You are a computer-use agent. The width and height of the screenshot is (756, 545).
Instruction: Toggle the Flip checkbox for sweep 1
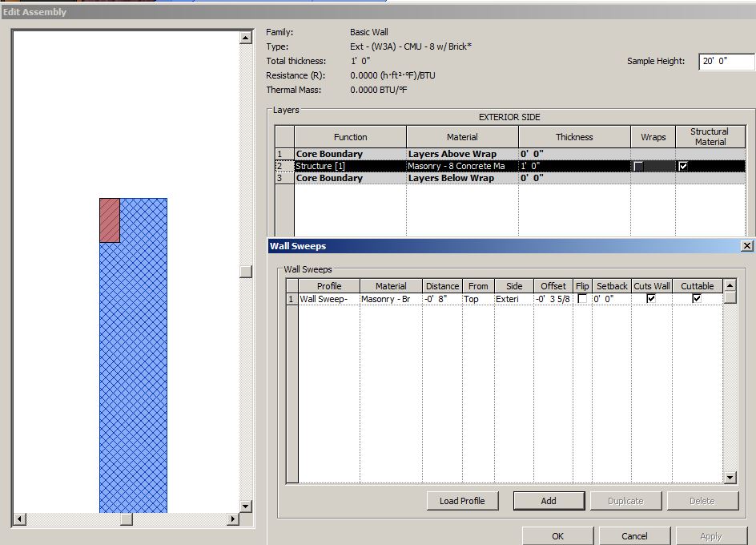click(582, 299)
